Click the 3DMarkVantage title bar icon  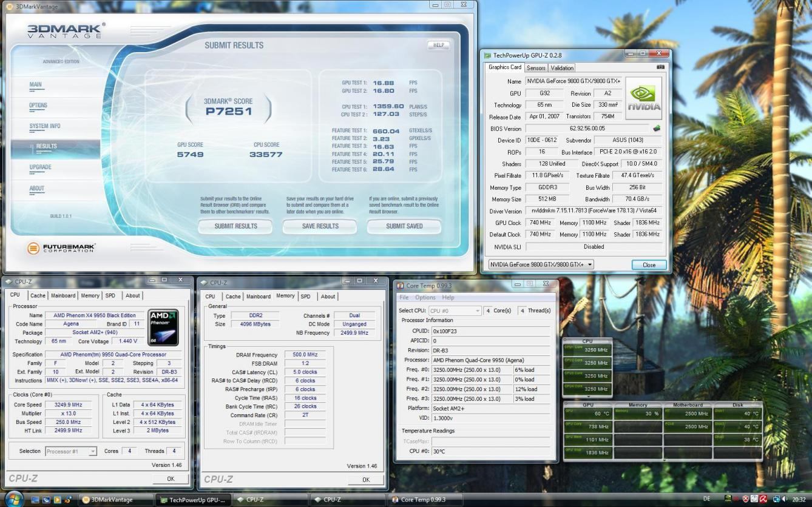tap(9, 6)
